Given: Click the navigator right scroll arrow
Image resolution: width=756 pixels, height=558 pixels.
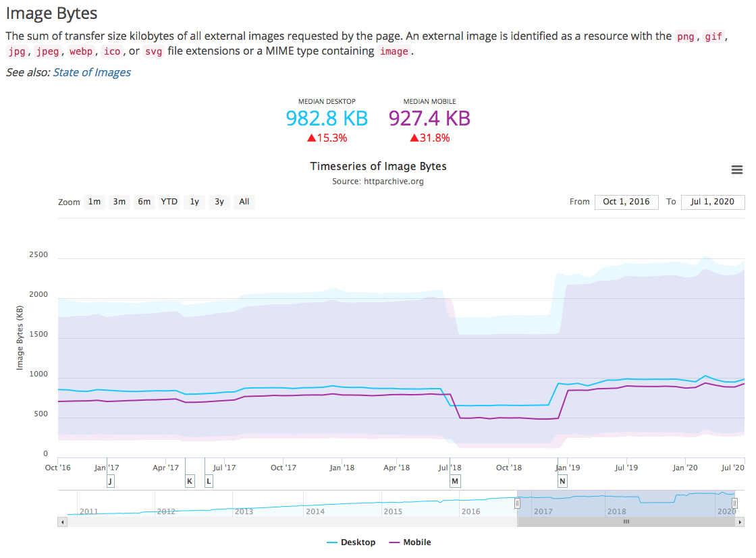Looking at the screenshot, I should pyautogui.click(x=740, y=522).
